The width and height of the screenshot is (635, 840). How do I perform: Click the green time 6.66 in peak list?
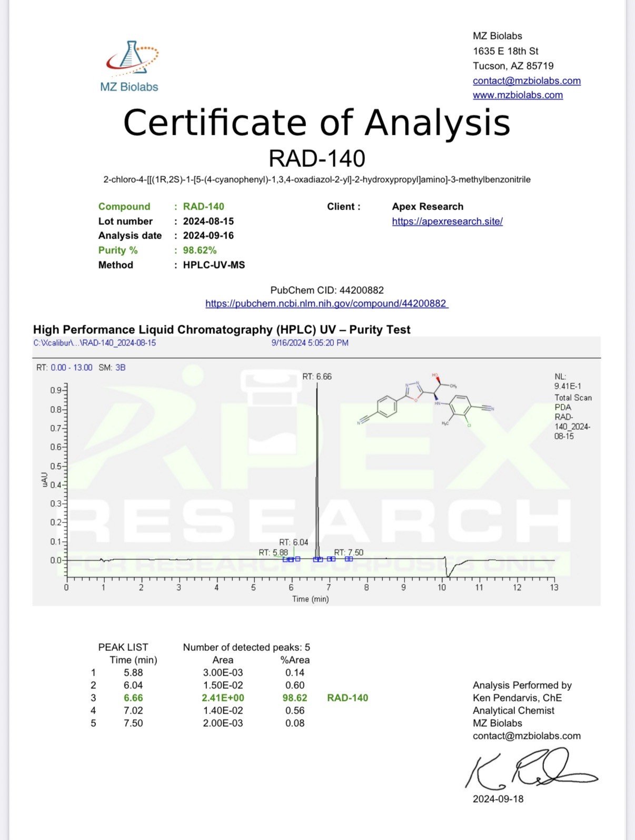pos(133,698)
